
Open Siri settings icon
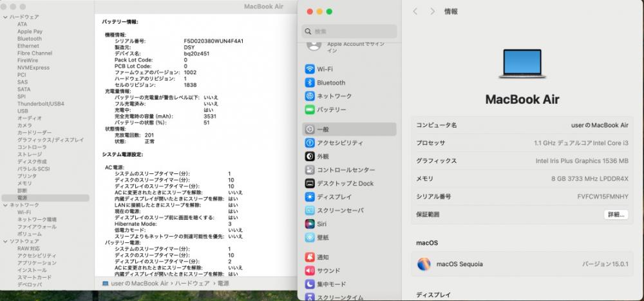310,224
